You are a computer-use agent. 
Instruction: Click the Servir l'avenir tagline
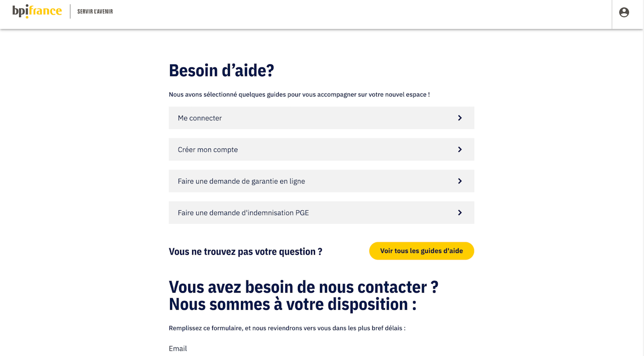[95, 12]
